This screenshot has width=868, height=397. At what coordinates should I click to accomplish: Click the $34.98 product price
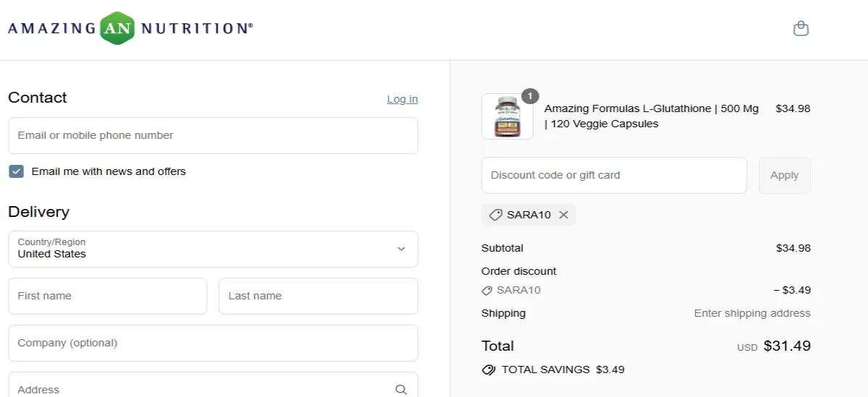click(x=793, y=108)
